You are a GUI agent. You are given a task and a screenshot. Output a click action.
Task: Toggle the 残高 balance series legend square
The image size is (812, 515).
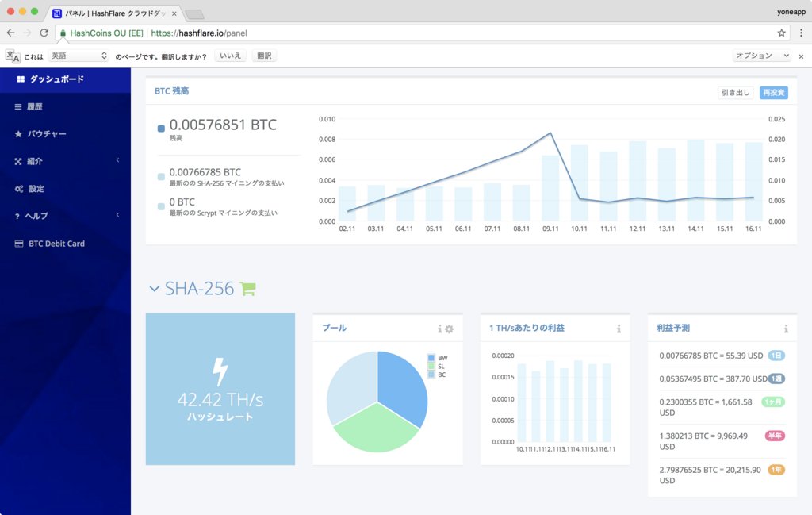click(x=161, y=129)
